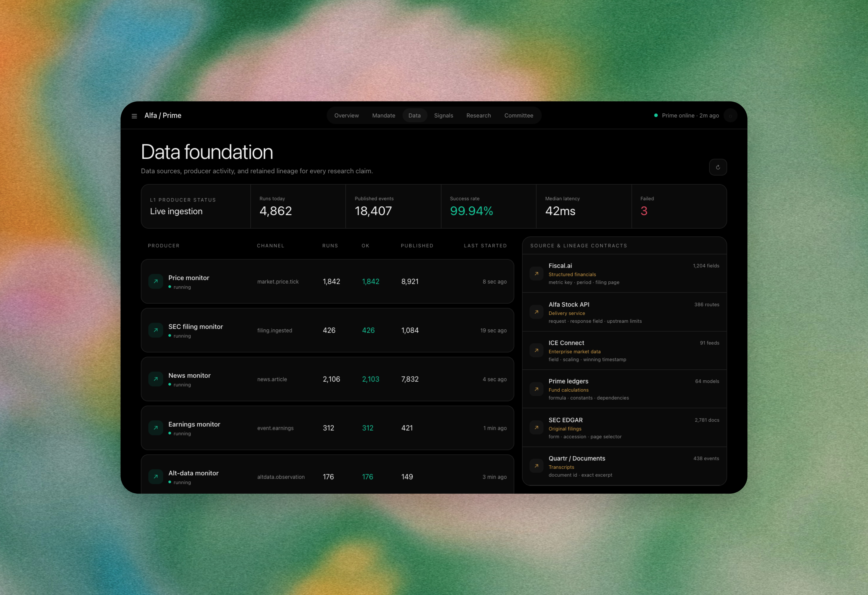Viewport: 868px width, 595px height.
Task: Open the Committee tab
Action: [518, 116]
